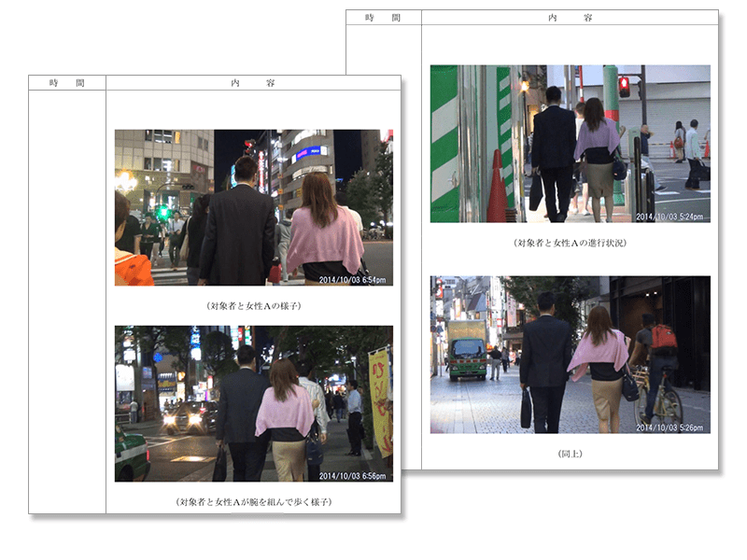Click the 内容 header on left page
The width and height of the screenshot is (747, 560).
tap(253, 83)
